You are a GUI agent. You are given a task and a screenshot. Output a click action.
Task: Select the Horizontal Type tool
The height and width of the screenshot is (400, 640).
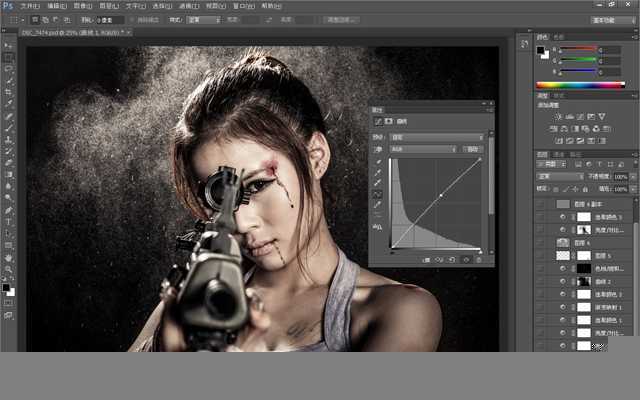coord(8,222)
